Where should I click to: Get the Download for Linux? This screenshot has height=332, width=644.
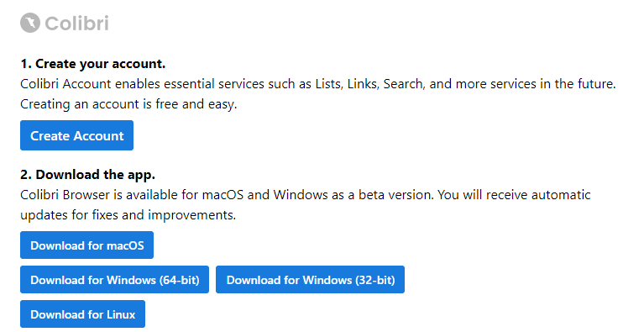(x=82, y=314)
